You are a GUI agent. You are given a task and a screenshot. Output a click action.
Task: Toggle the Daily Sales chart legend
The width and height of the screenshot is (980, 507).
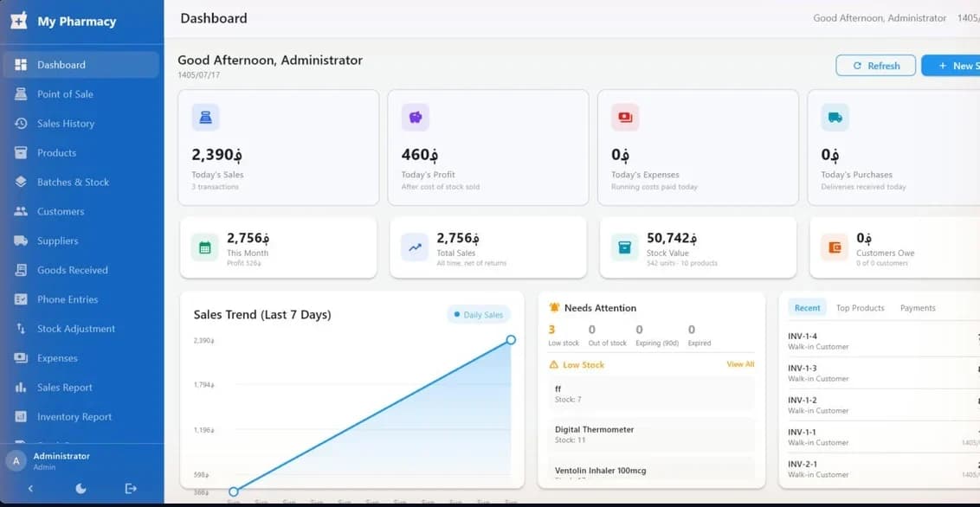(x=479, y=315)
